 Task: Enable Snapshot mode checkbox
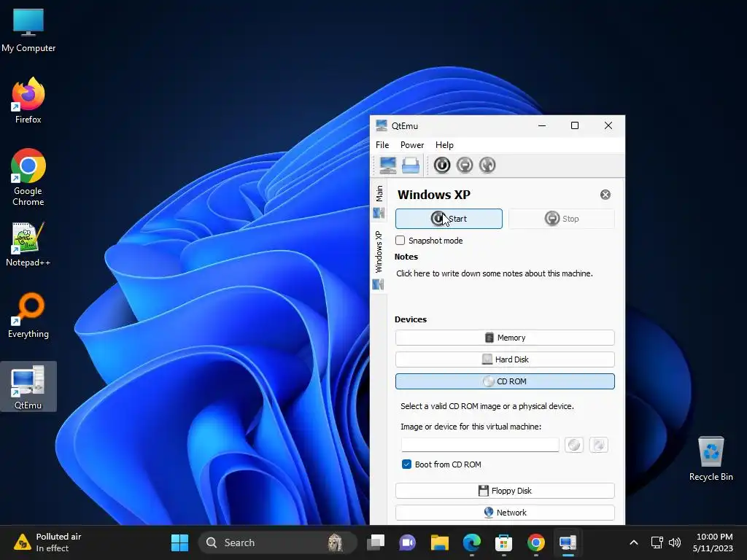[x=400, y=241]
